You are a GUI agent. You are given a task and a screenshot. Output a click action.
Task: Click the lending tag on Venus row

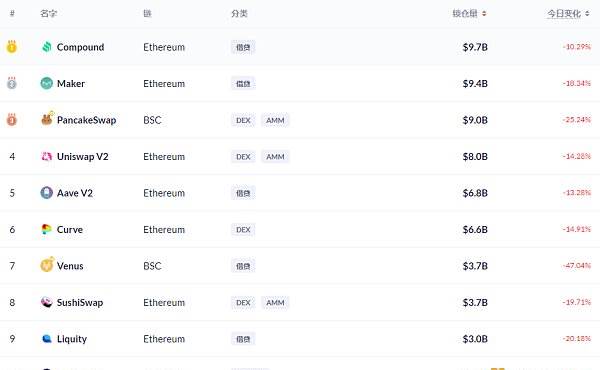243,266
